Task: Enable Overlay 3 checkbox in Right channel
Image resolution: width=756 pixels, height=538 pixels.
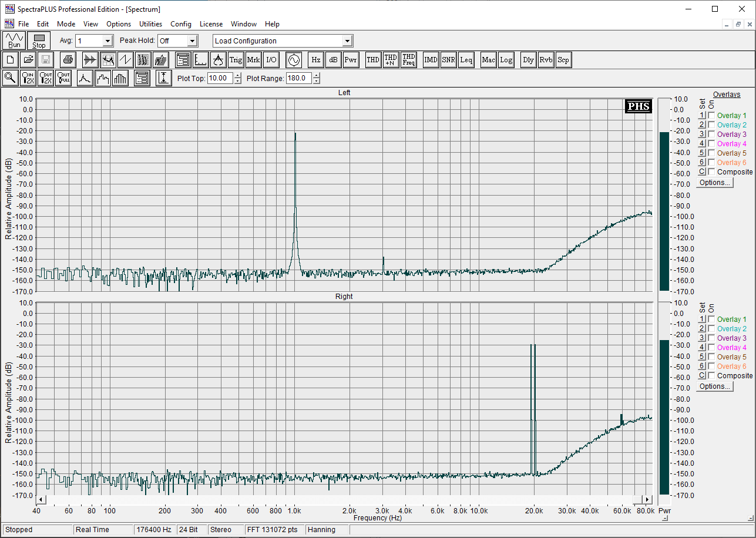Action: point(711,338)
